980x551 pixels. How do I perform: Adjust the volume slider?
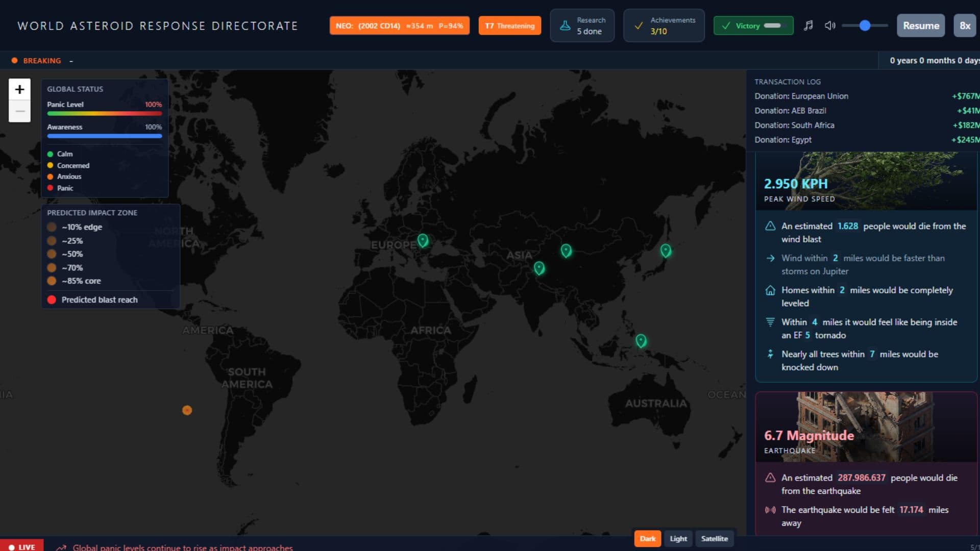point(865,26)
